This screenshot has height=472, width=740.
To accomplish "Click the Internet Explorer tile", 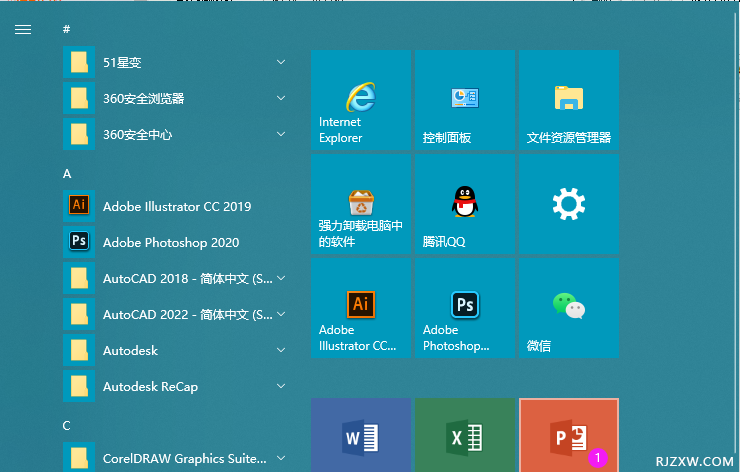I will 361,100.
